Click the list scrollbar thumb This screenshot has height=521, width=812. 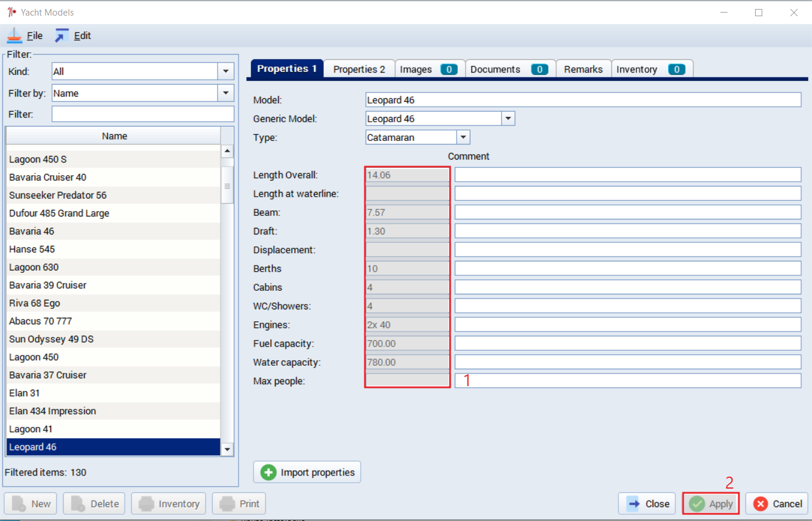[x=227, y=185]
